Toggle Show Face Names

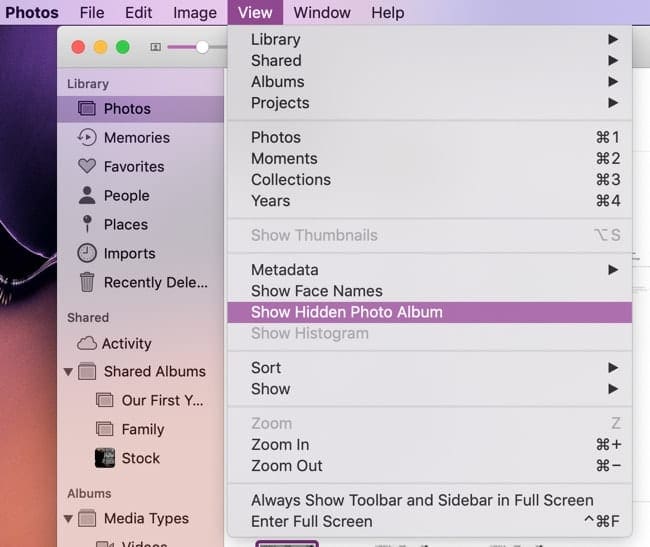pos(429,291)
